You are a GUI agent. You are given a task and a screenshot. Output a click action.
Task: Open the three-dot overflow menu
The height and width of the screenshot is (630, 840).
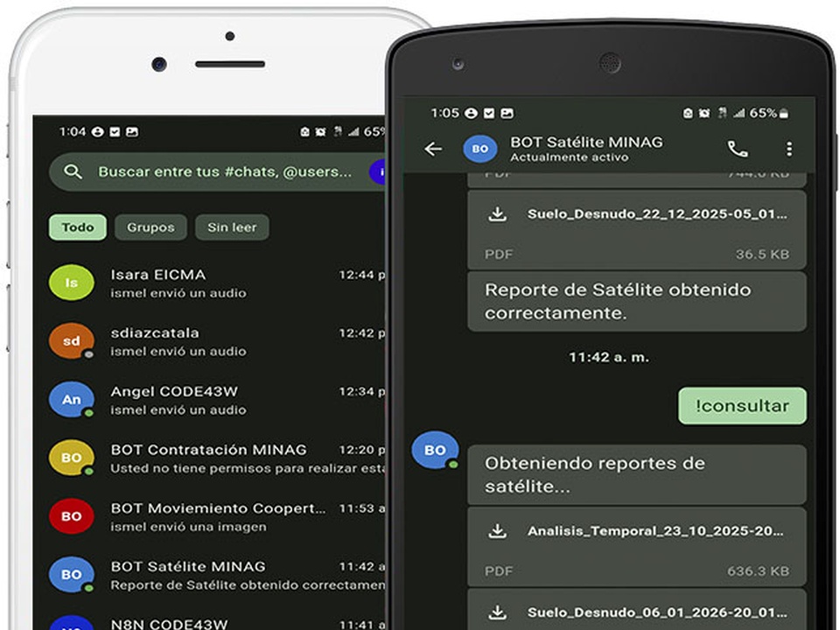(x=788, y=149)
